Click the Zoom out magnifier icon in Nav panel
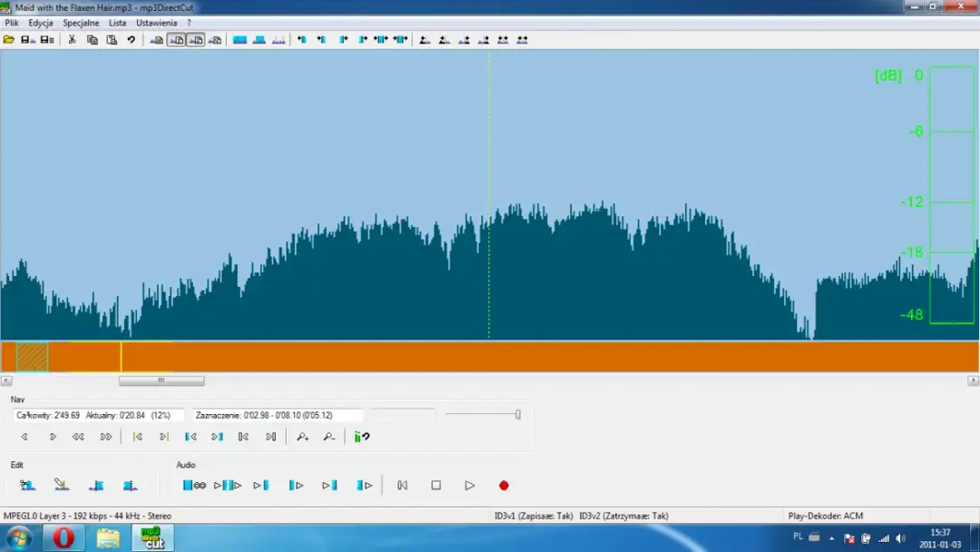This screenshot has height=552, width=980. (x=328, y=437)
